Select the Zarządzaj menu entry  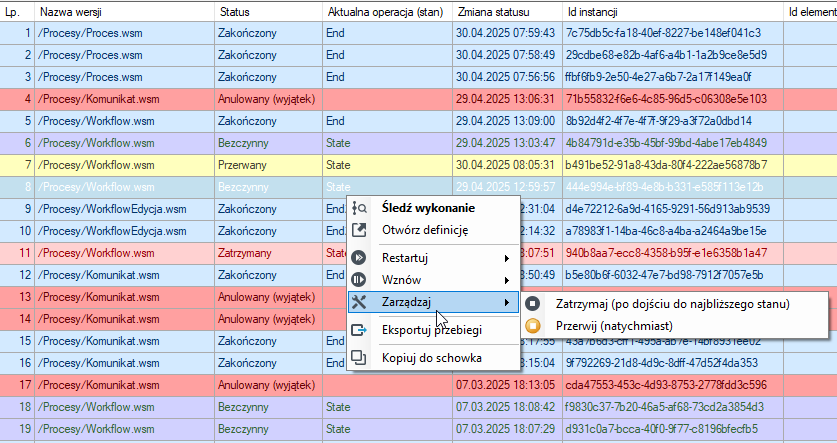(x=433, y=302)
